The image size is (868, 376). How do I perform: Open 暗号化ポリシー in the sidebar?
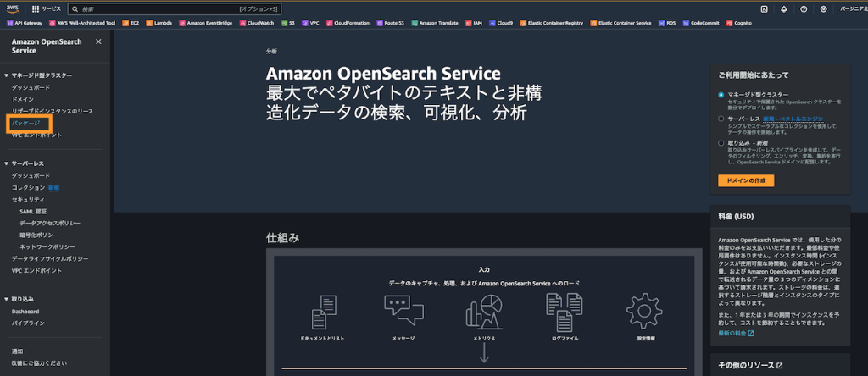coord(39,235)
